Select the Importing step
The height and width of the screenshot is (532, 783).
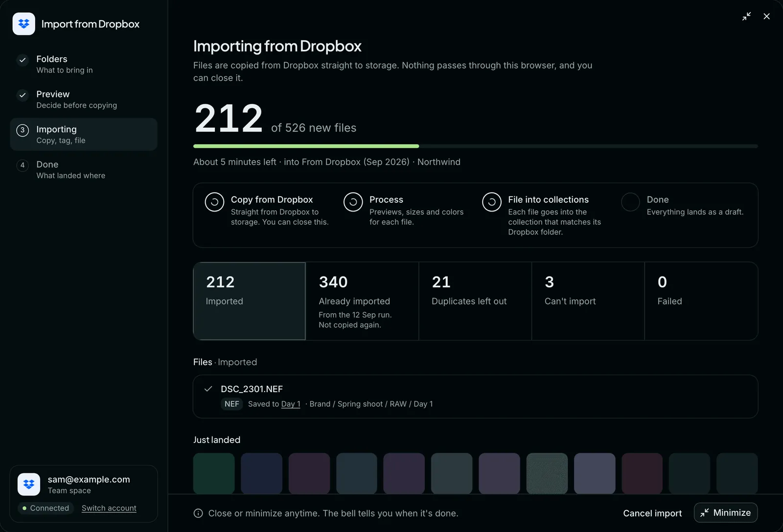pos(84,134)
